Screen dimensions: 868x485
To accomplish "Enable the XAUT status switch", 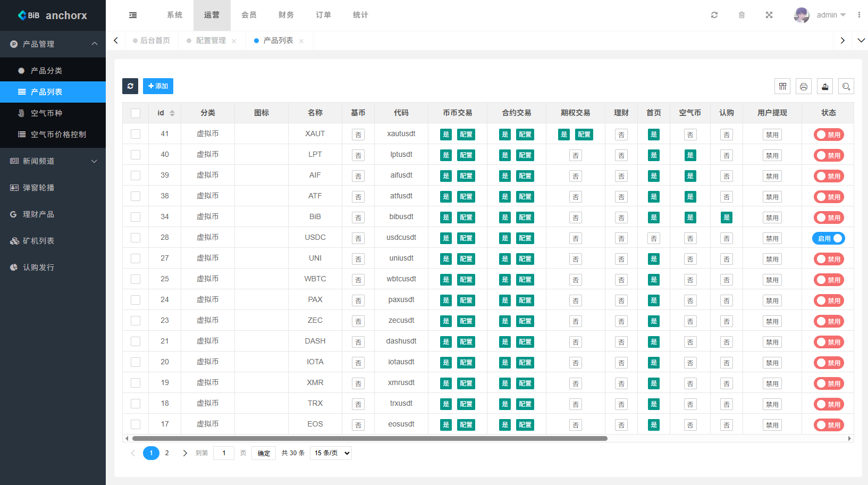I will [828, 135].
